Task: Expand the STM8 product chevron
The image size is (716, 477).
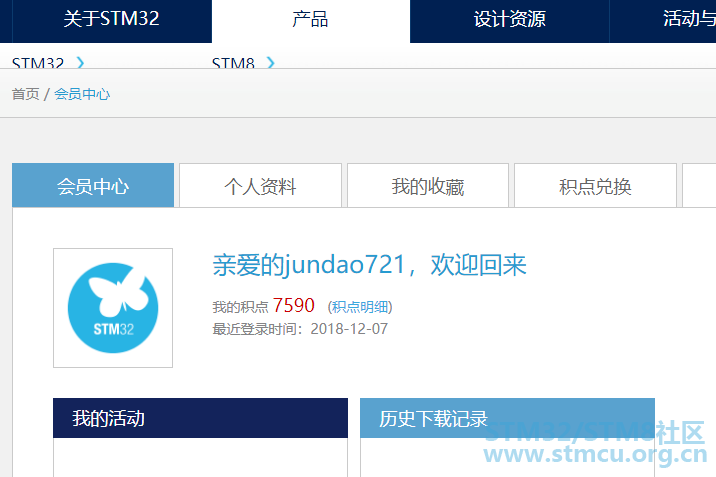Action: click(x=270, y=63)
